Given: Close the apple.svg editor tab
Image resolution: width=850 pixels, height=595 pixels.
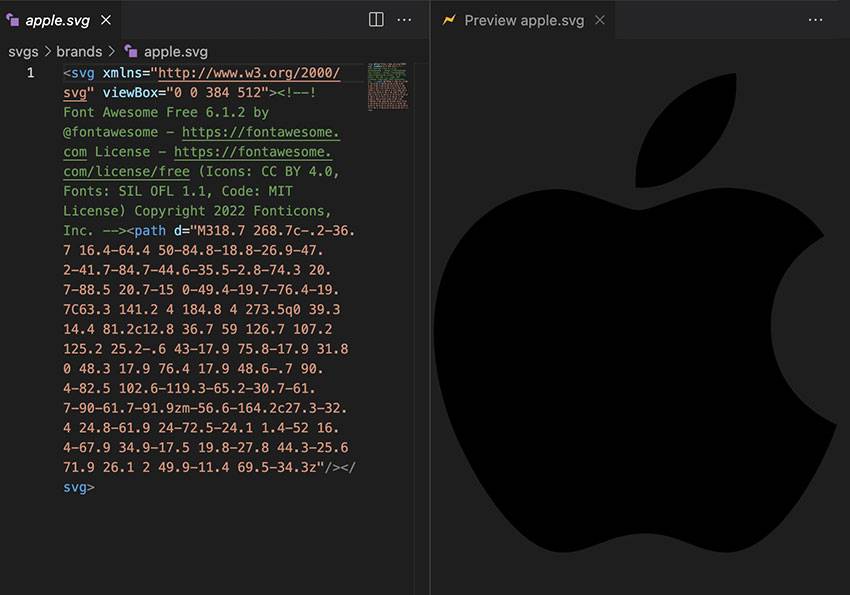Looking at the screenshot, I should 106,20.
